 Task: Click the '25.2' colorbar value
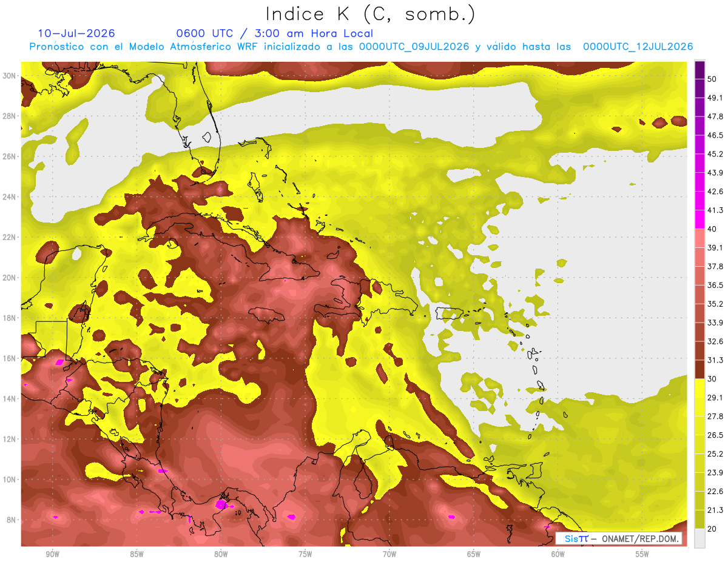click(x=715, y=453)
